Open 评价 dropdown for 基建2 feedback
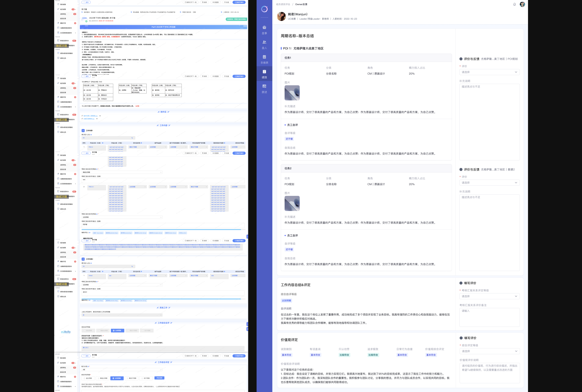 (x=489, y=183)
